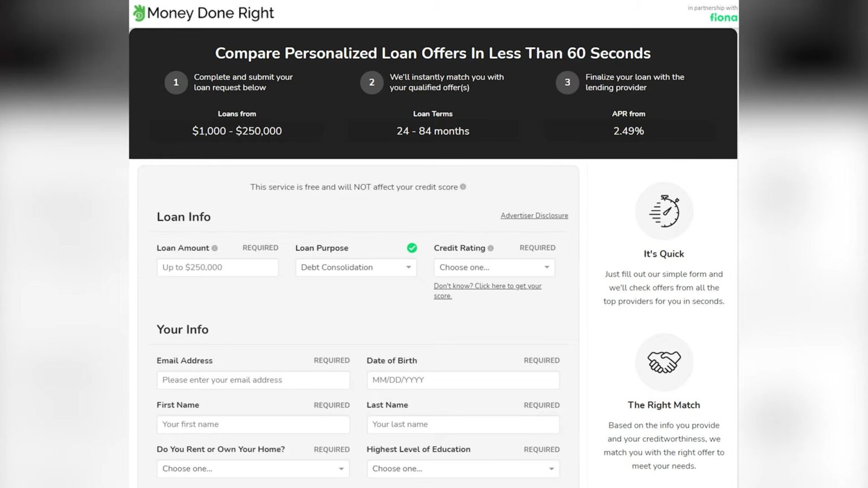Click the step 3 numbered circle
Screen dimensions: 868x488
[567, 82]
